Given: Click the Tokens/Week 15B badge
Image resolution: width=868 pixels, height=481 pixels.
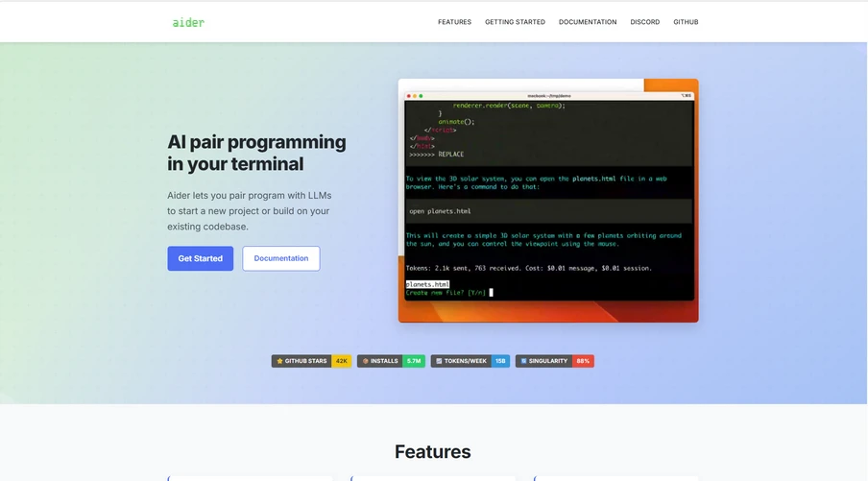Looking at the screenshot, I should pos(470,361).
